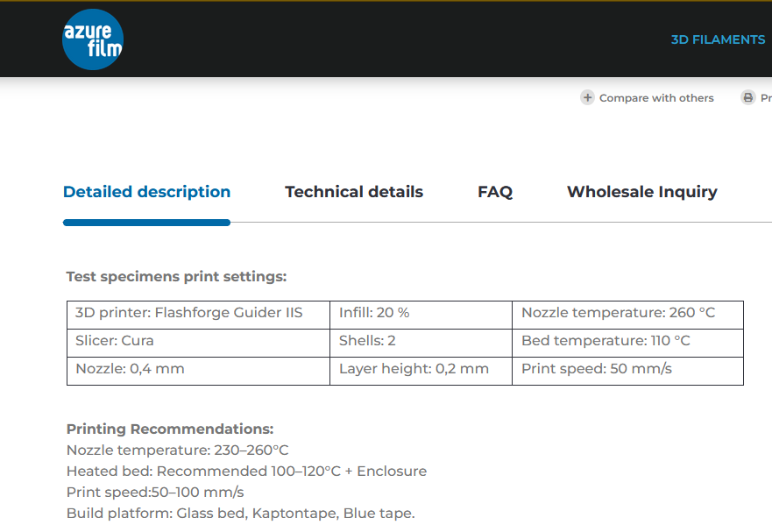772x532 pixels.
Task: Open the 3D FILAMENTS menu
Action: tap(718, 39)
